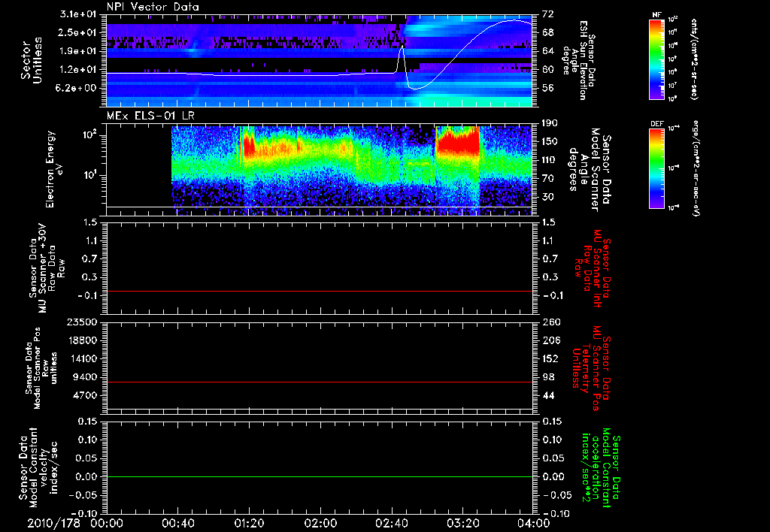The height and width of the screenshot is (532, 770).
Task: Click the 02:40 time axis label
Action: pos(391,523)
